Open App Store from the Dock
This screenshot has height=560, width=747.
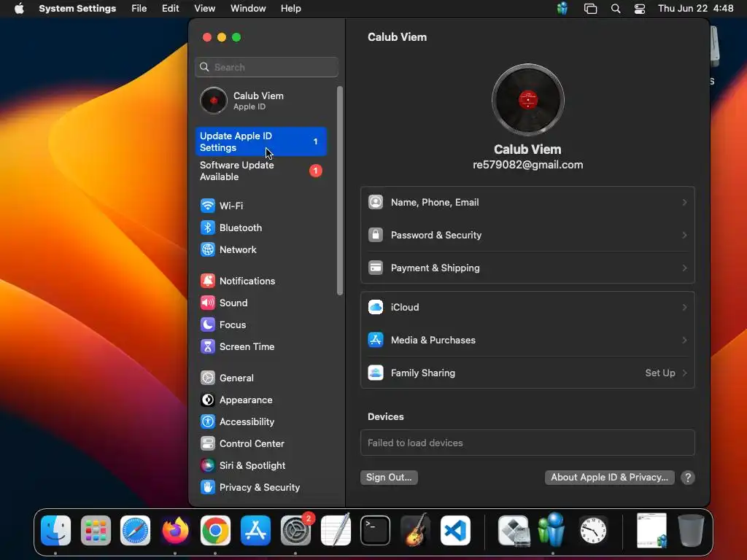255,531
